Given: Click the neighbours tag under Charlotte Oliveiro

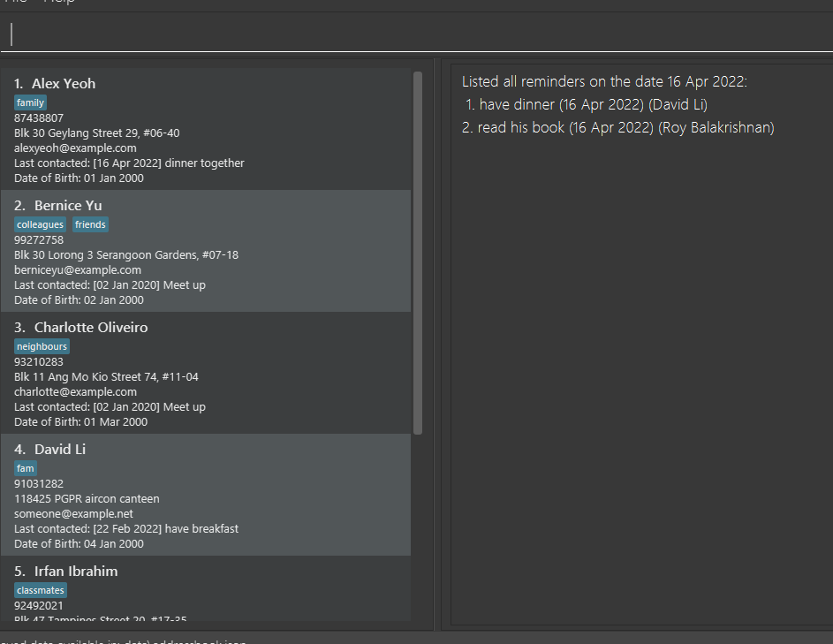Looking at the screenshot, I should coord(42,346).
